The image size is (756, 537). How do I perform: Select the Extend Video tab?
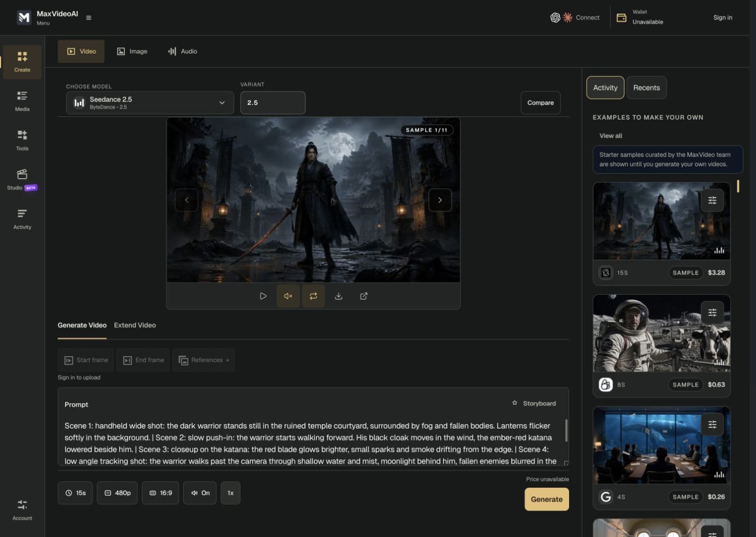tap(135, 325)
